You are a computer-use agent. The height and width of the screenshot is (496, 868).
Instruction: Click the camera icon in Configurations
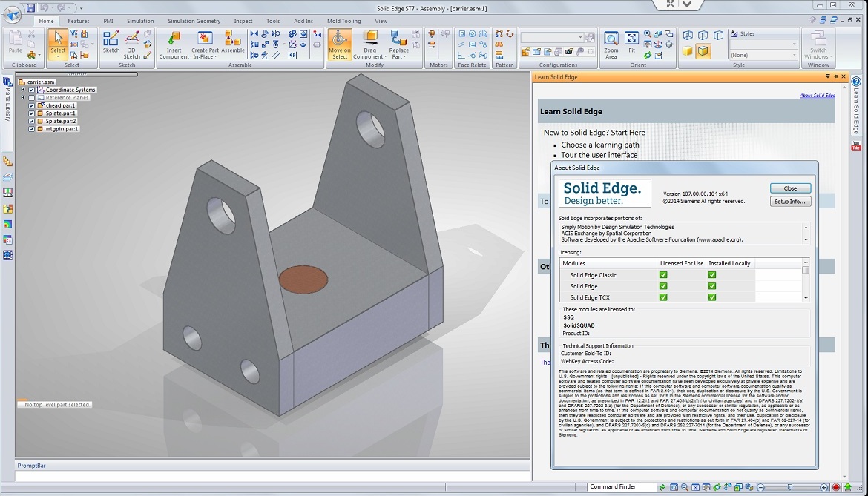click(568, 51)
